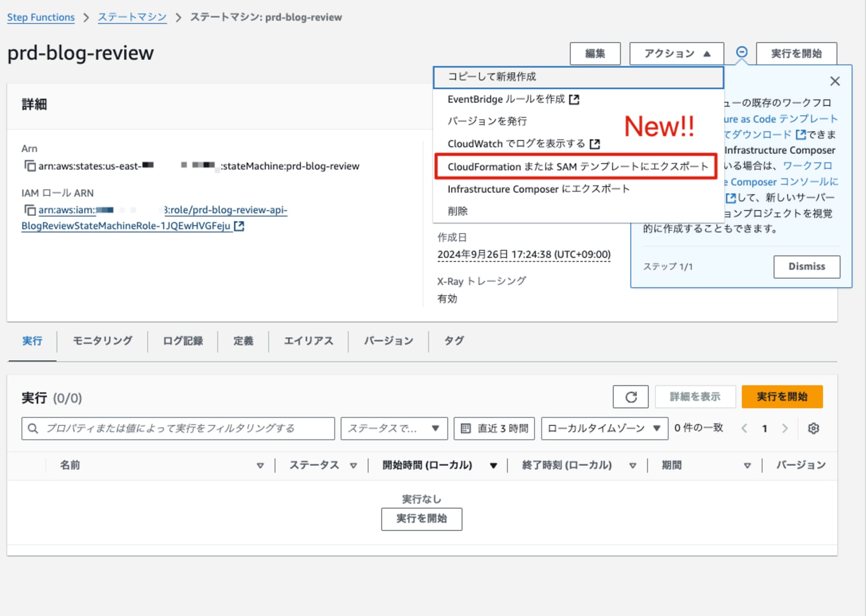
Task: Choose 削除 menu item
Action: pos(578,211)
